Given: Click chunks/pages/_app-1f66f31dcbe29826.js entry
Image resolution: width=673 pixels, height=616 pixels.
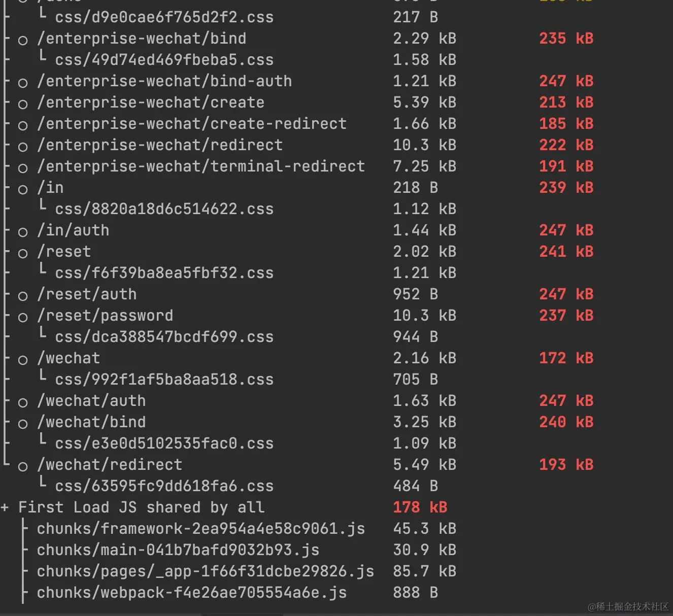Looking at the screenshot, I should (206, 571).
